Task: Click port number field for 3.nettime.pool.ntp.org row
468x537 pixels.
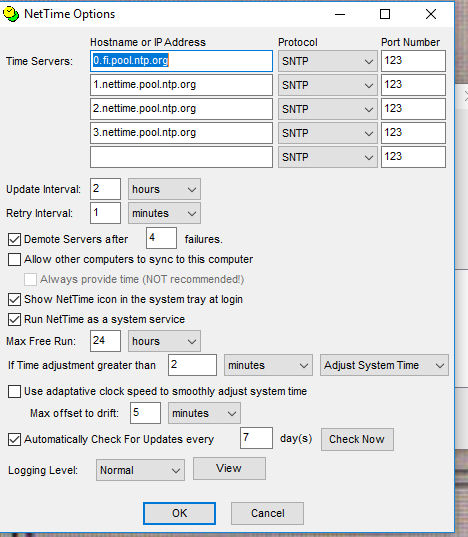Action: click(x=413, y=133)
